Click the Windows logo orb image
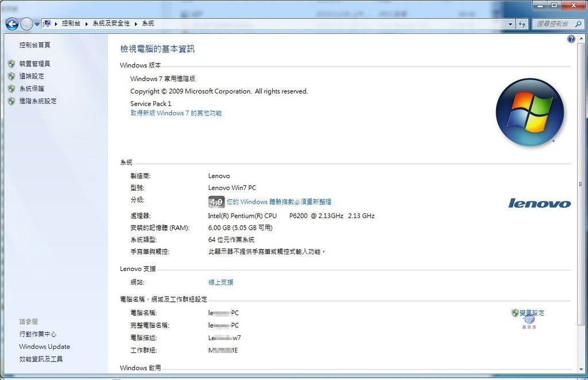The height and width of the screenshot is (380, 588). coord(530,112)
